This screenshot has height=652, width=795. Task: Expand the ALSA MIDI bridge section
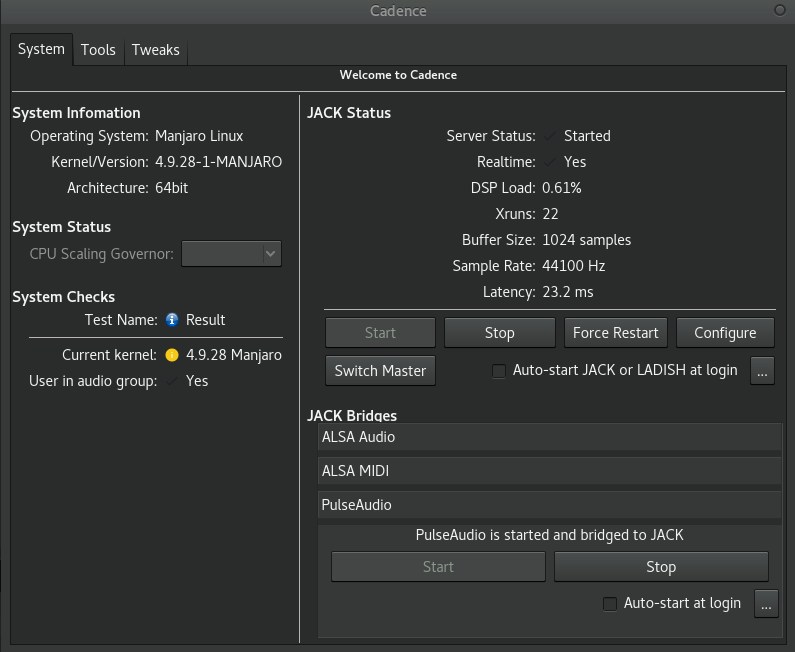(x=548, y=471)
